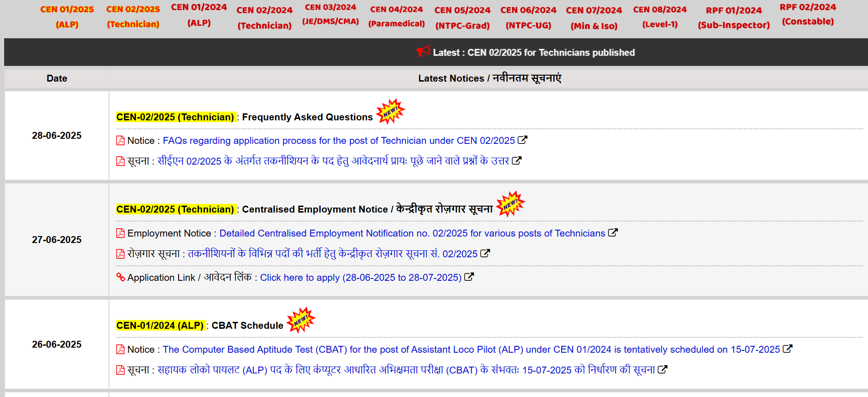Click the PDF icon beside Hindi FAQ सूचना
Viewport: 868px width, 397px height.
tap(120, 161)
